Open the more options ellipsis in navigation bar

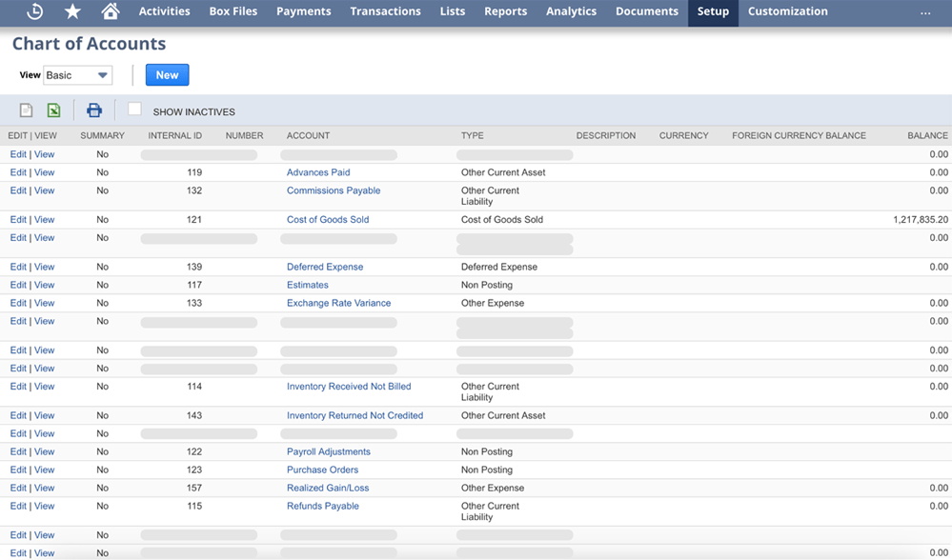click(925, 12)
